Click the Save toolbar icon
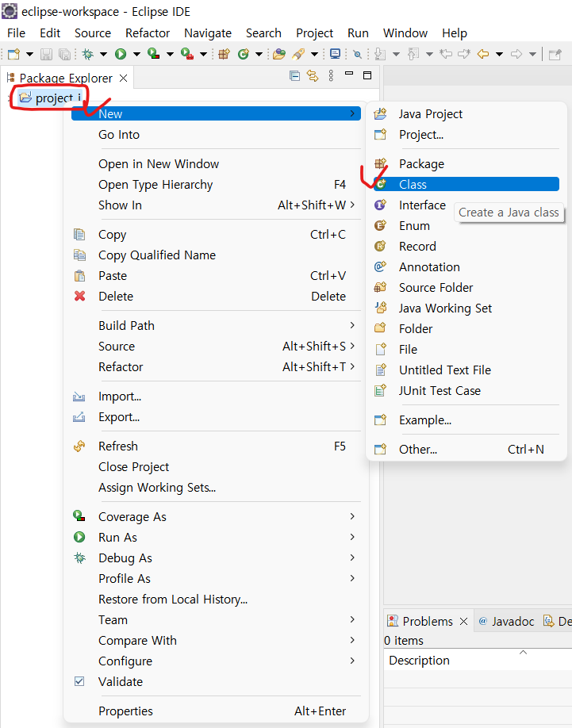This screenshot has width=572, height=728. [x=46, y=54]
